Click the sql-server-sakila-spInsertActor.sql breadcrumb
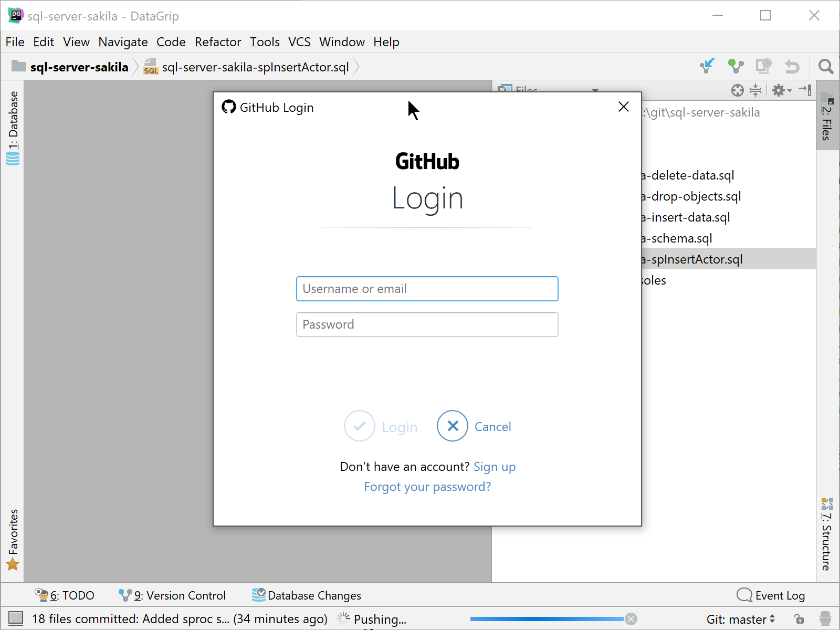The image size is (840, 630). point(247,67)
